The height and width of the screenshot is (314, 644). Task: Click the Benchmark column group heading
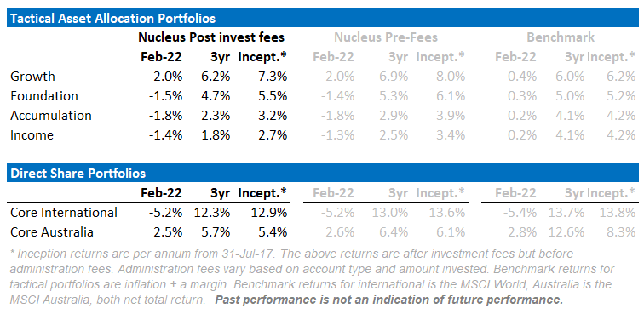click(x=561, y=37)
